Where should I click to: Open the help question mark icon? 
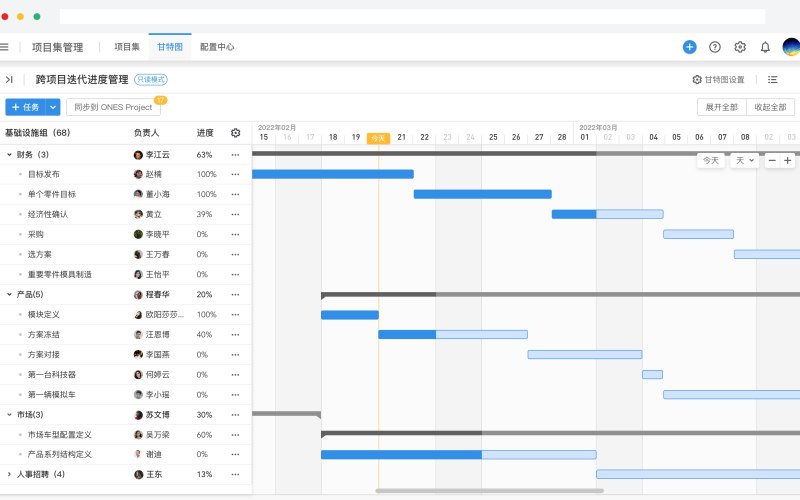[715, 47]
